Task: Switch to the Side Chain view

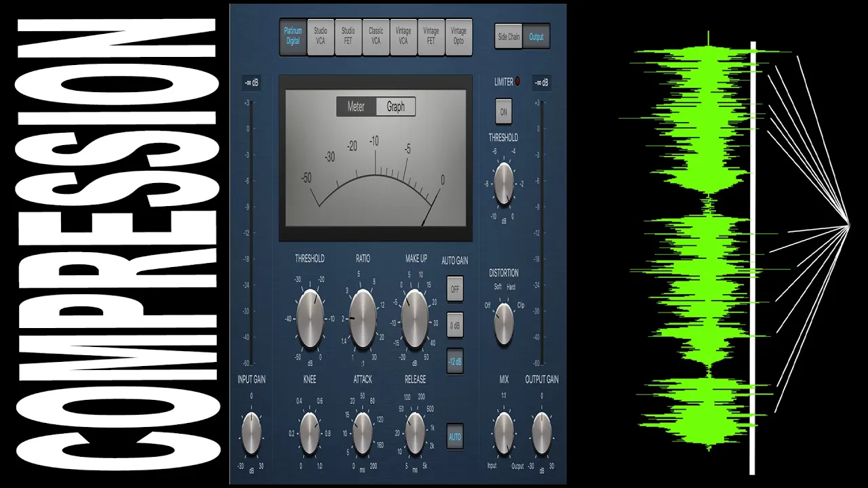Action: coord(509,37)
